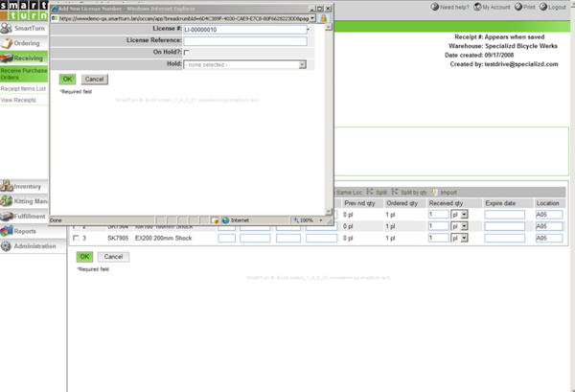The height and width of the screenshot is (392, 575).
Task: Open the Fulfillment module in the sidebar
Action: (24, 217)
